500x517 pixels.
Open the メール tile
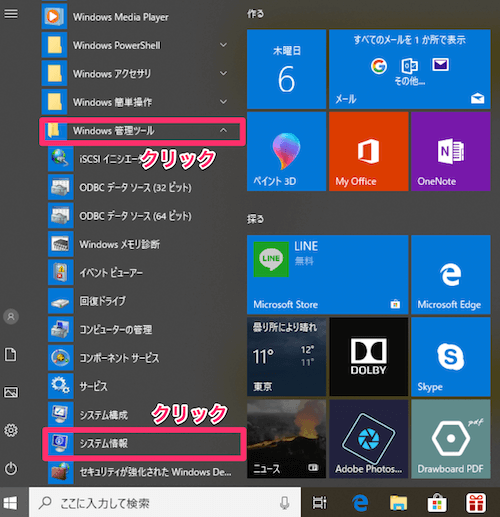(410, 69)
